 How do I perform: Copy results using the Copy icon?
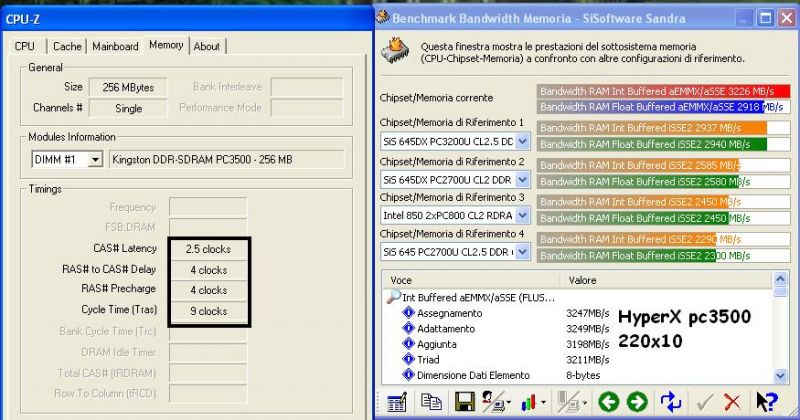(431, 402)
